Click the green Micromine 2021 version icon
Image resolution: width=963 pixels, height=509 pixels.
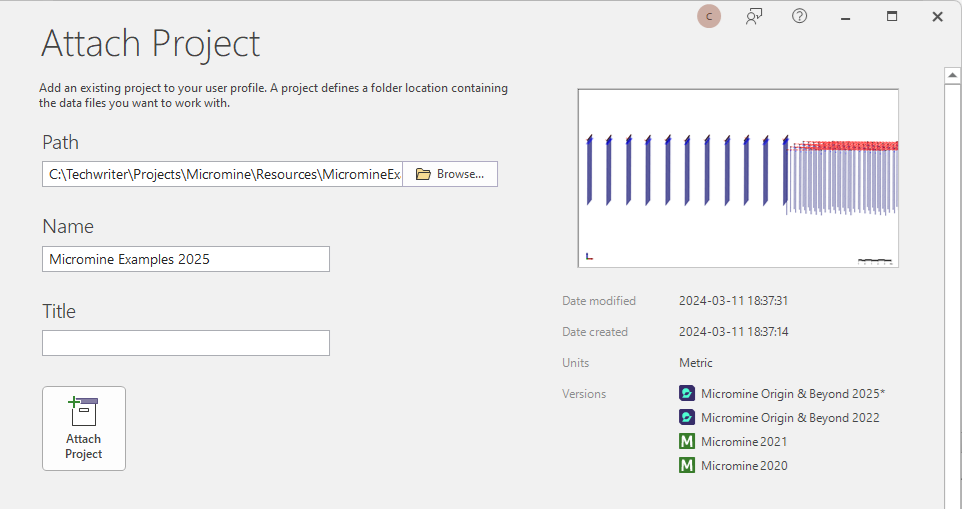tap(687, 441)
